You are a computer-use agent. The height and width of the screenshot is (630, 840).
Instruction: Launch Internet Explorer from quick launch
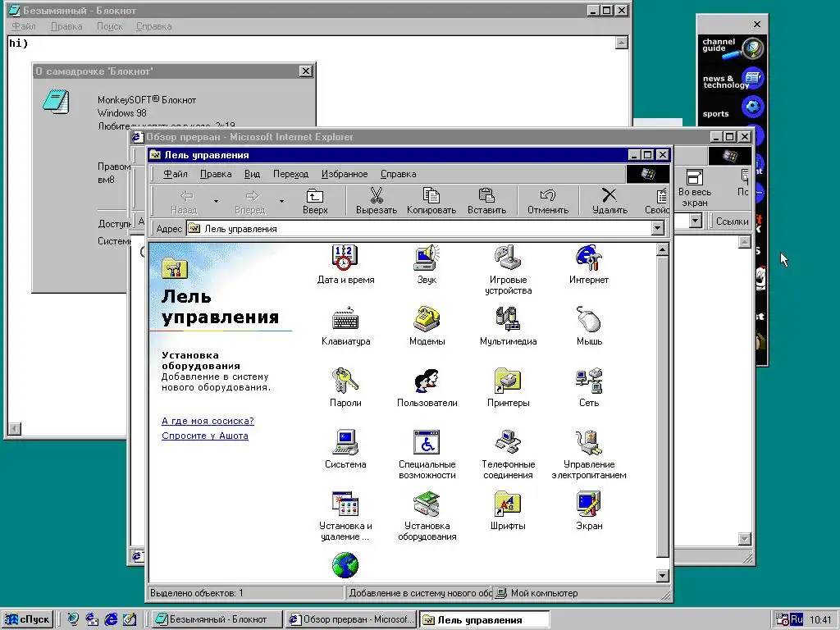pos(111,619)
